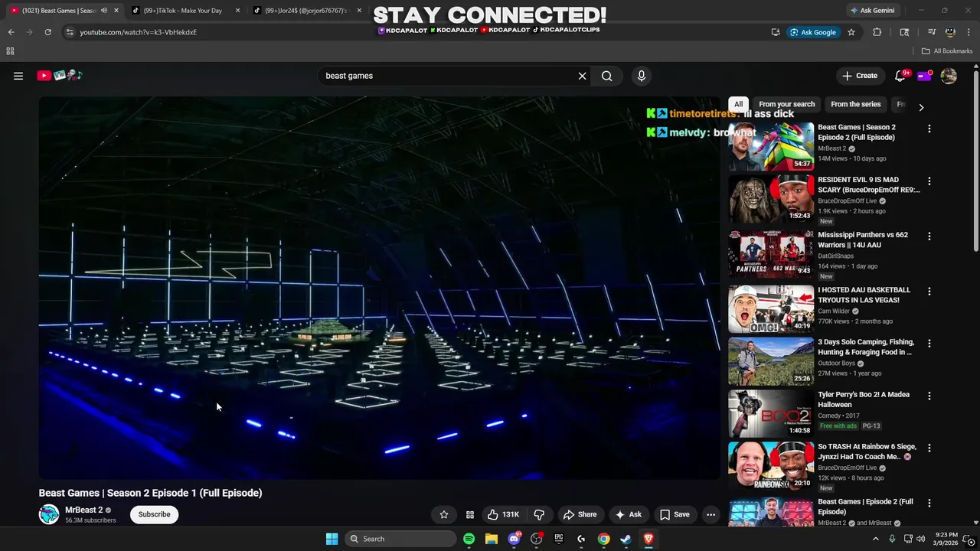Open File Explorer from the taskbar

click(x=492, y=539)
